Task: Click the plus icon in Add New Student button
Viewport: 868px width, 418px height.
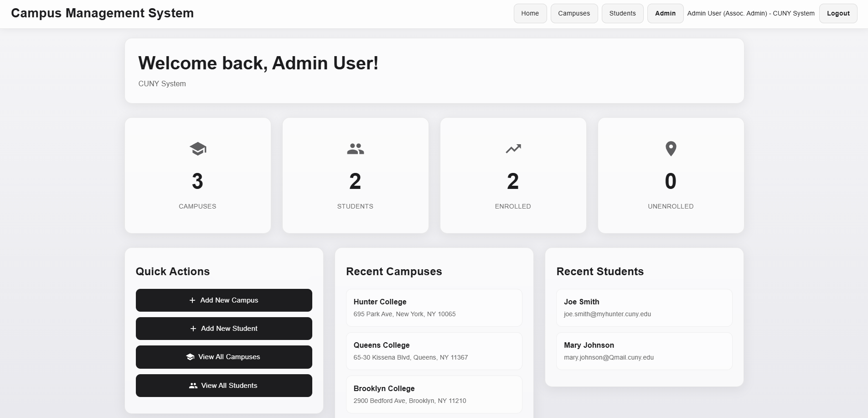Action: [192, 328]
